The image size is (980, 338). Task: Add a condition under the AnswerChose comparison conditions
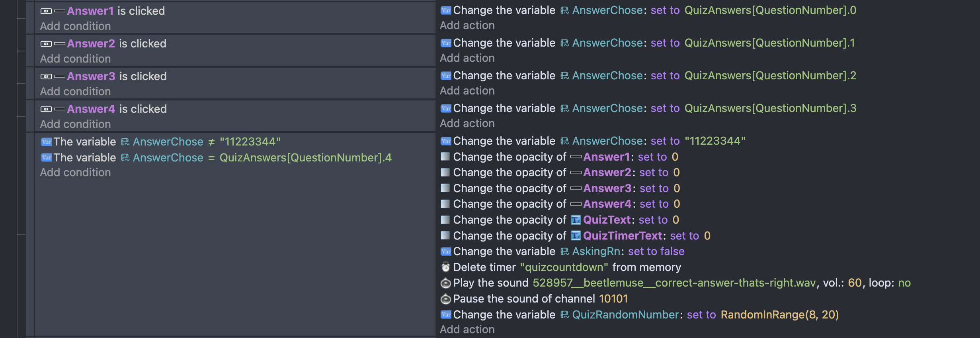click(75, 173)
